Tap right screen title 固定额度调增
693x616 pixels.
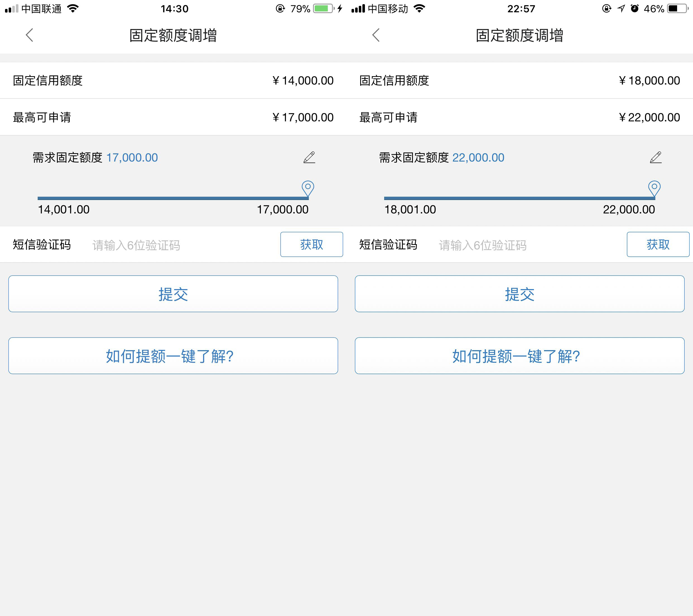520,35
